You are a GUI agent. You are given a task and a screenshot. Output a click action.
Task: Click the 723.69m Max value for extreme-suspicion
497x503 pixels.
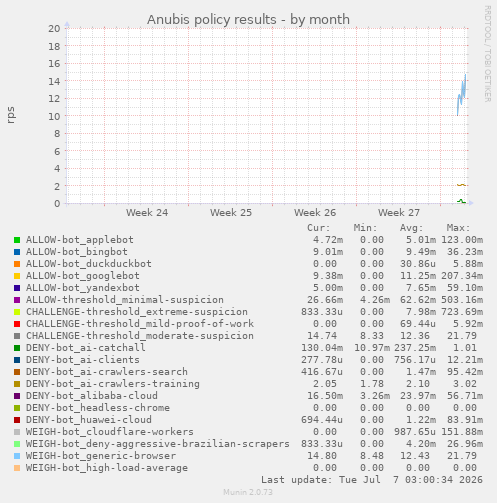tap(462, 312)
